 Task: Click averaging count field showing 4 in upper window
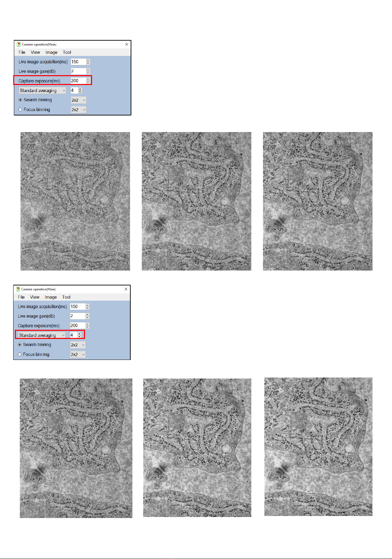coord(74,90)
